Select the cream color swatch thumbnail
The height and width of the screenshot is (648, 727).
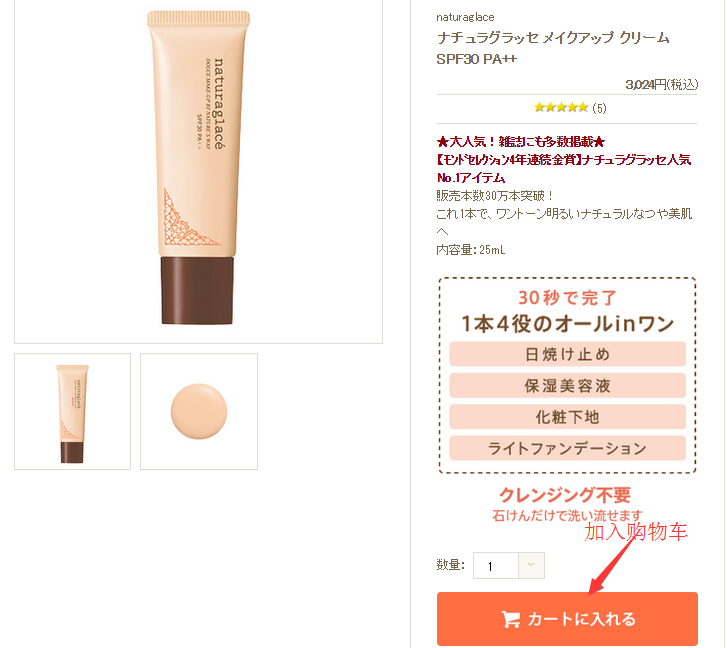(199, 412)
